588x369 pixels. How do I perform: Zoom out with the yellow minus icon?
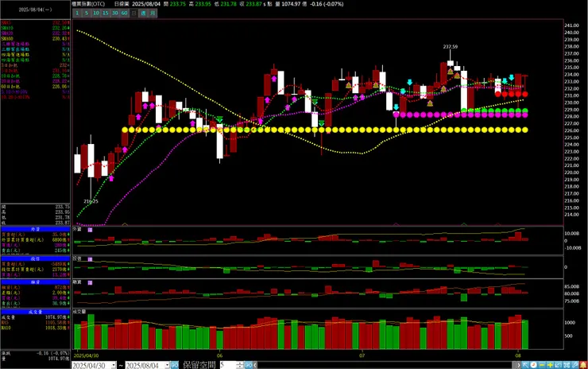542,365
